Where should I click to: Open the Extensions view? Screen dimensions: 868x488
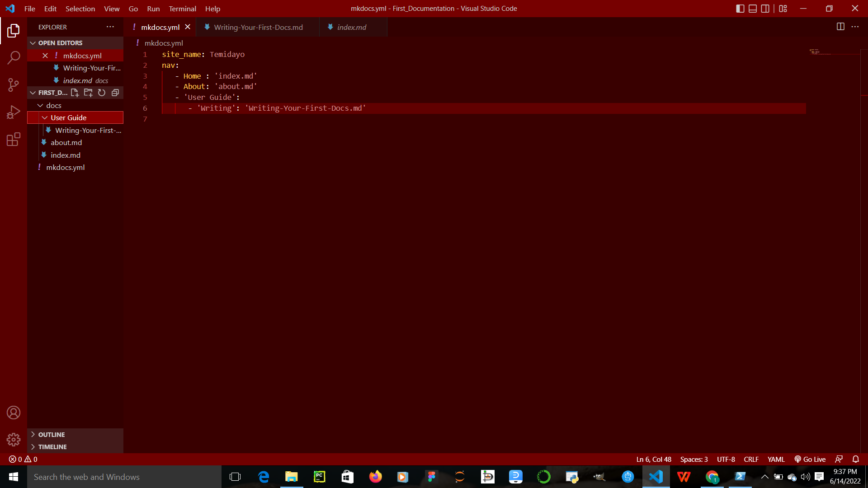[14, 139]
